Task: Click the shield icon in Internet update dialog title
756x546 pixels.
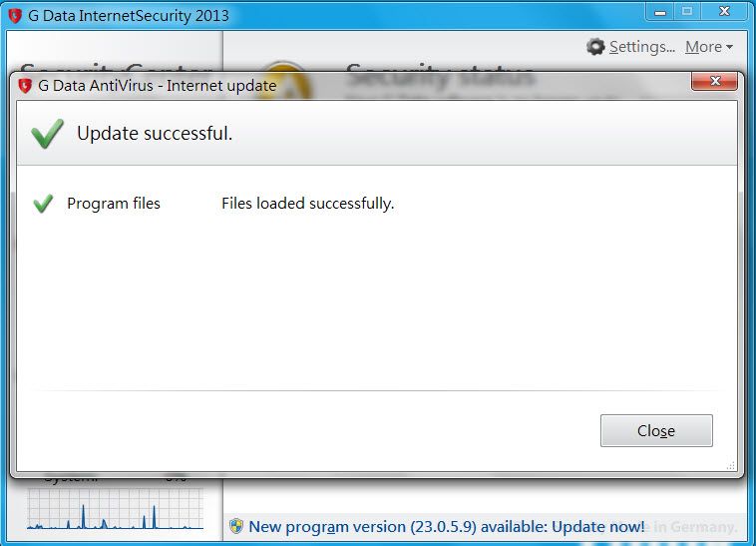Action: [25, 86]
